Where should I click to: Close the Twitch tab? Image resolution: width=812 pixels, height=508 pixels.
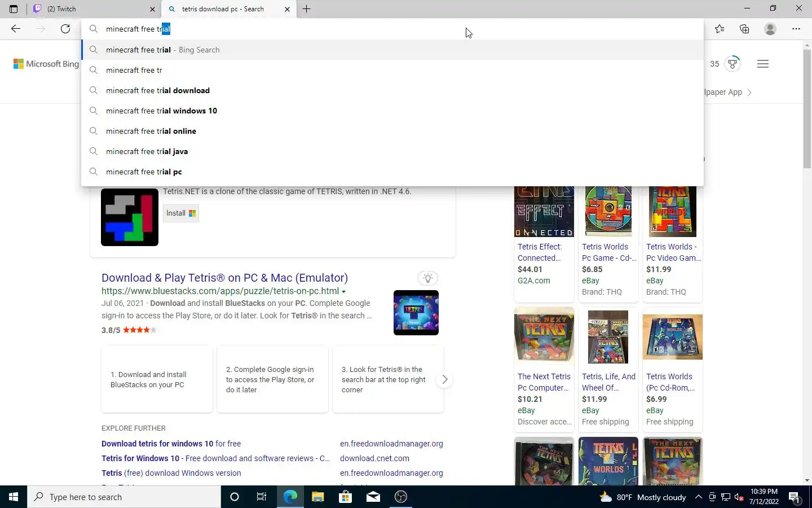pyautogui.click(x=152, y=9)
